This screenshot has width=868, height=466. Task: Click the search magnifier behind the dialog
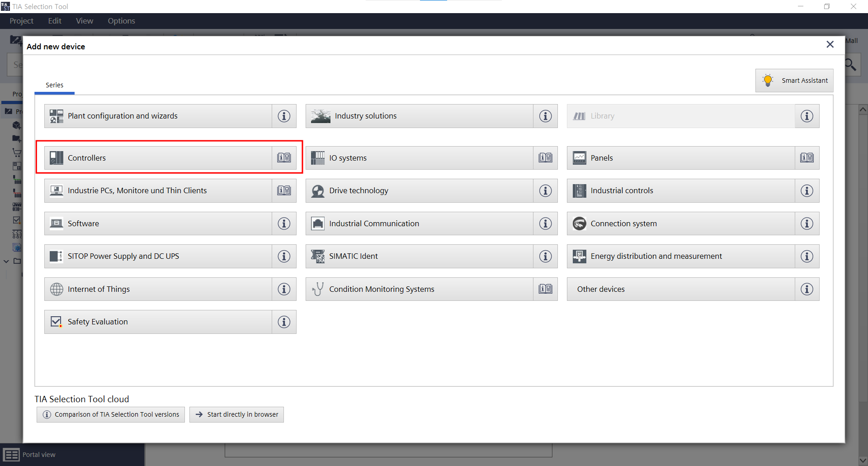click(x=851, y=65)
